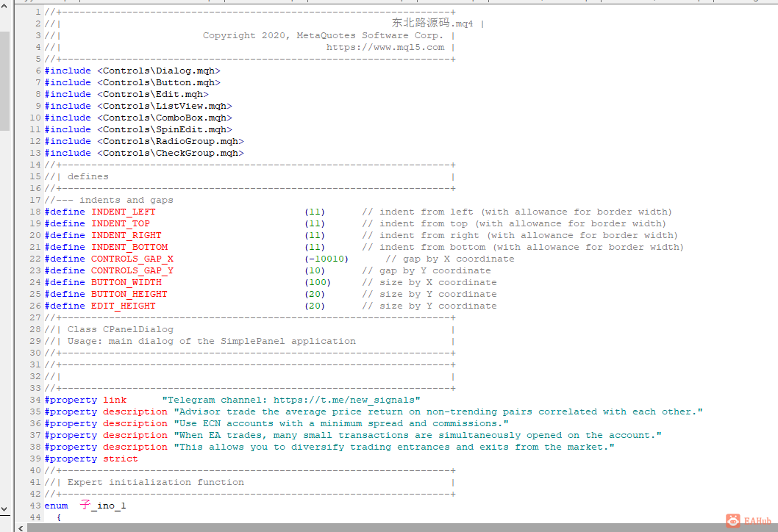Click the BUTTON_WIDTH define name
The width and height of the screenshot is (778, 532).
126,283
